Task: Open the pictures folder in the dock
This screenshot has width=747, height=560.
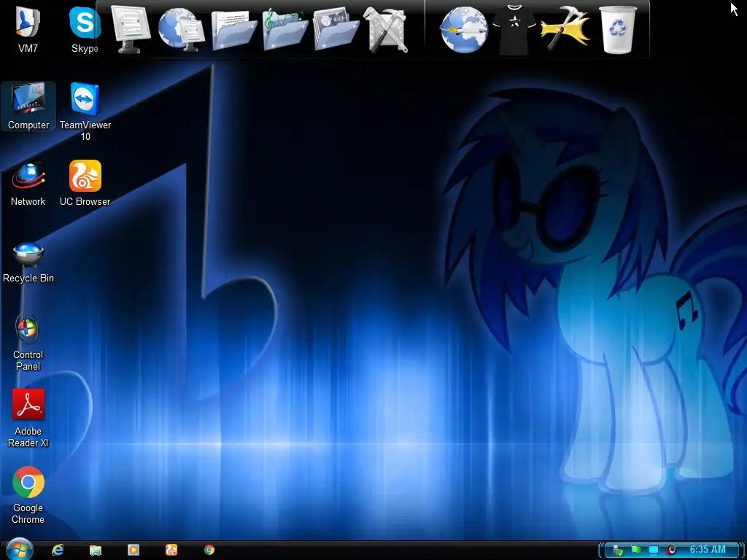Action: tap(336, 29)
